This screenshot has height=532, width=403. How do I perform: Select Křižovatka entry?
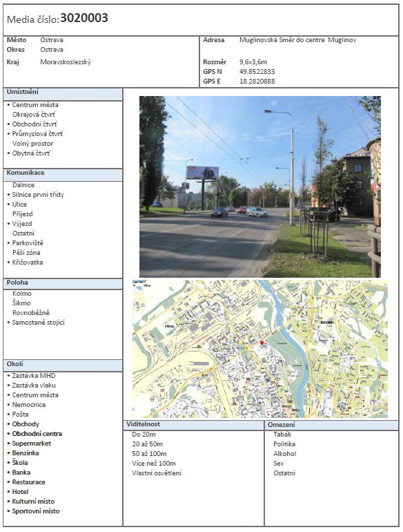coord(28,263)
